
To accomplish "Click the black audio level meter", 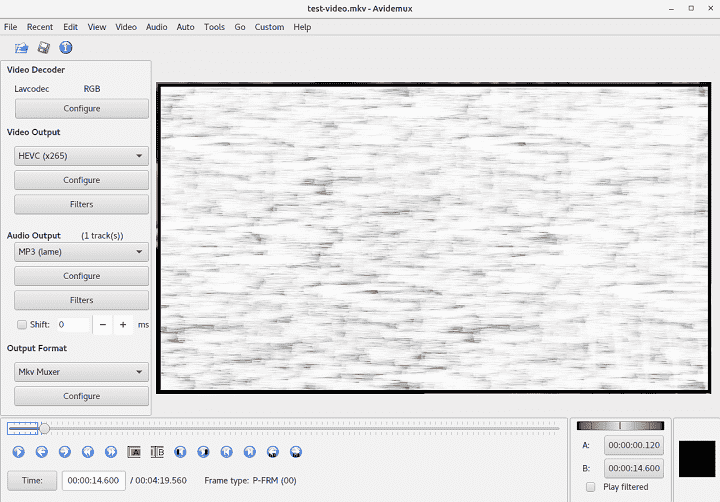I will pyautogui.click(x=697, y=459).
